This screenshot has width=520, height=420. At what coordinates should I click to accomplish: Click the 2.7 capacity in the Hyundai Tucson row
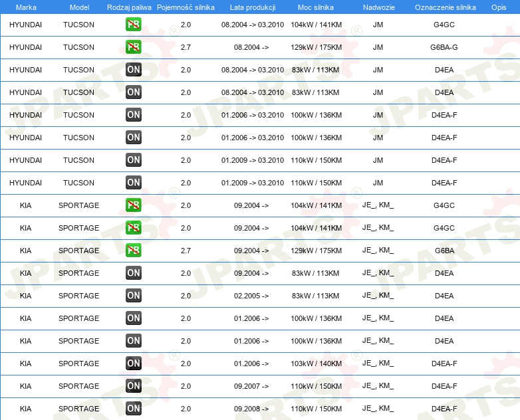point(186,47)
